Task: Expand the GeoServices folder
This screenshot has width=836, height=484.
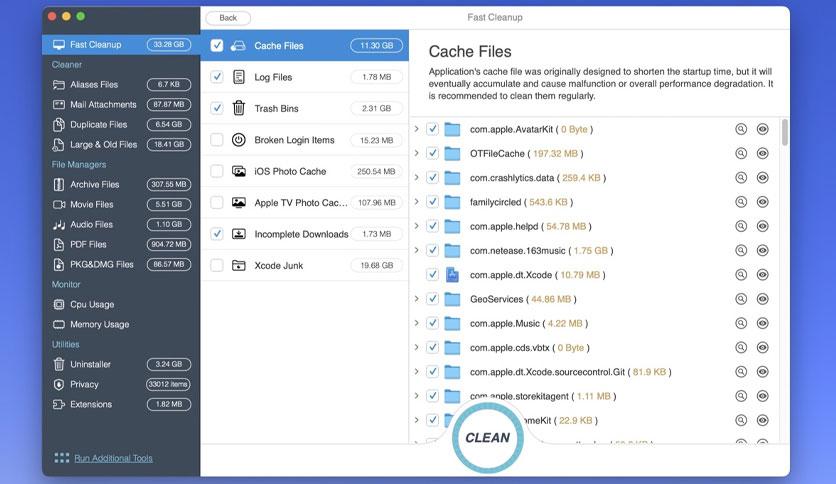Action: [x=417, y=299]
